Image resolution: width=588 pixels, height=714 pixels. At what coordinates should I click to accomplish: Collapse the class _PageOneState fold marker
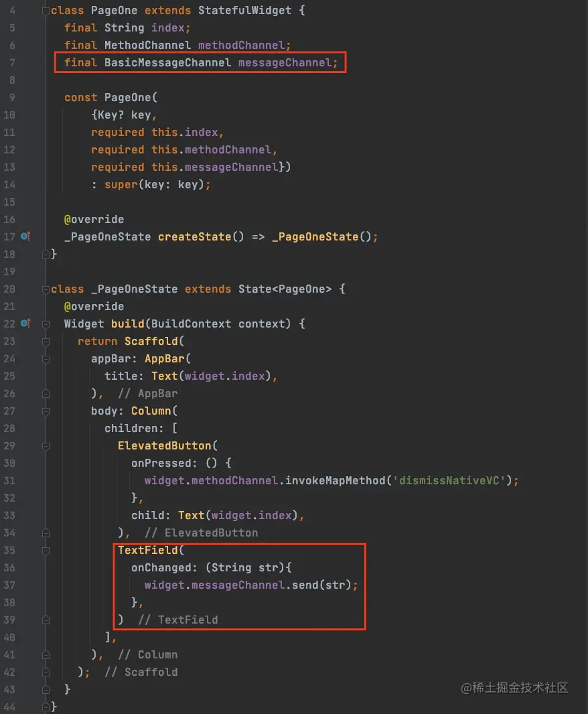click(46, 289)
